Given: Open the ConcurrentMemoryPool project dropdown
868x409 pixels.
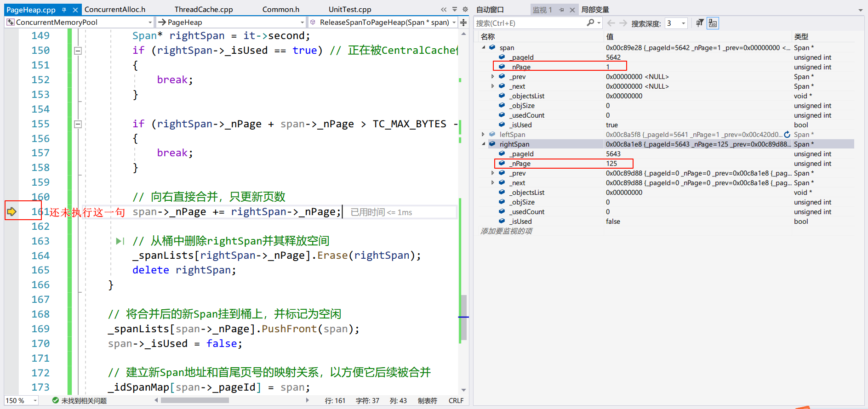Looking at the screenshot, I should 150,23.
